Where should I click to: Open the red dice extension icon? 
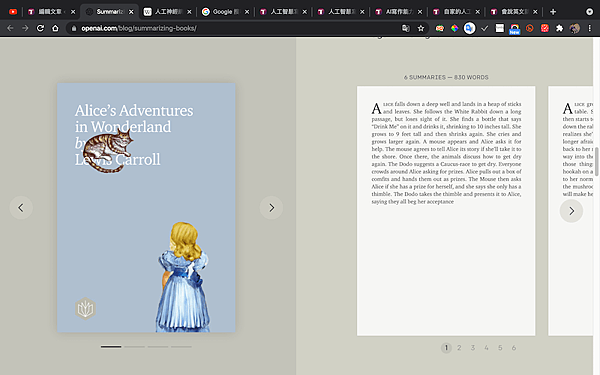tap(545, 28)
